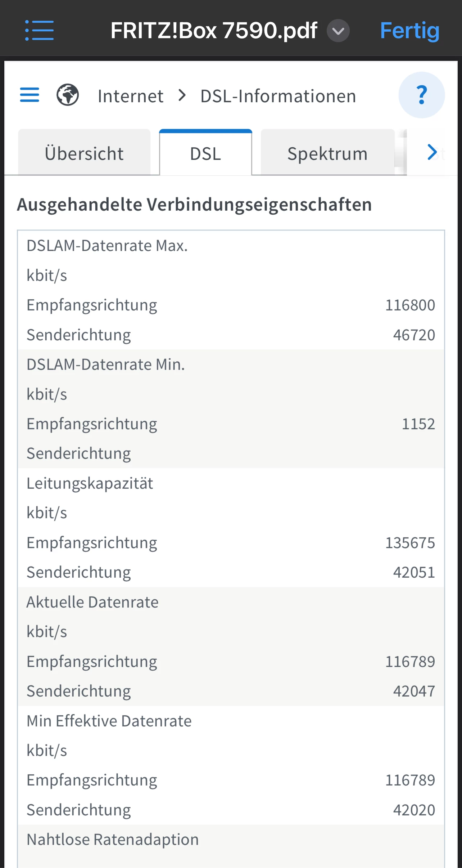Open the PDF outline list icon
The width and height of the screenshot is (462, 868).
39,31
